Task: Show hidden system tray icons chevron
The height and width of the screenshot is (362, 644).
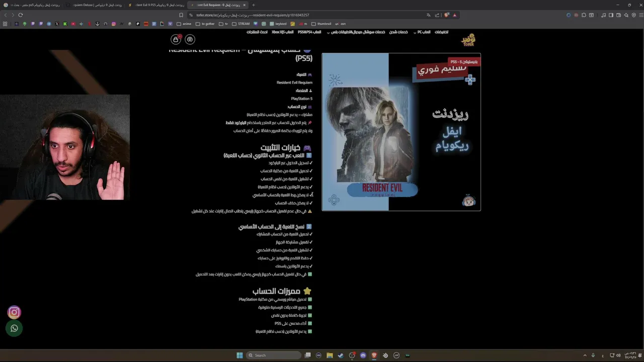Action: coord(585,355)
